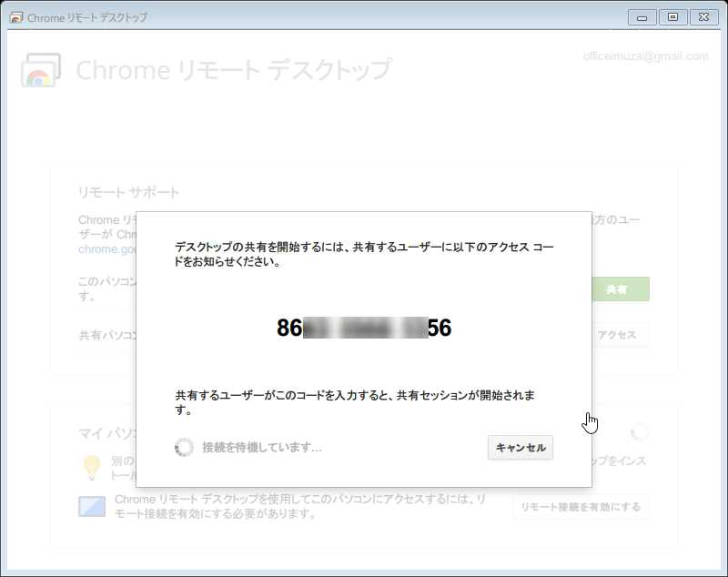Close the Chrome Remote Desktop window

point(703,17)
